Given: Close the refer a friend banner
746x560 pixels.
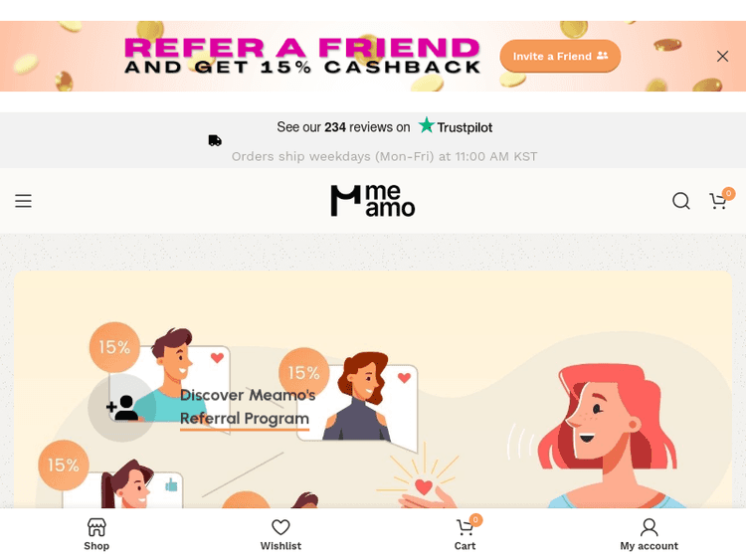Looking at the screenshot, I should (722, 56).
